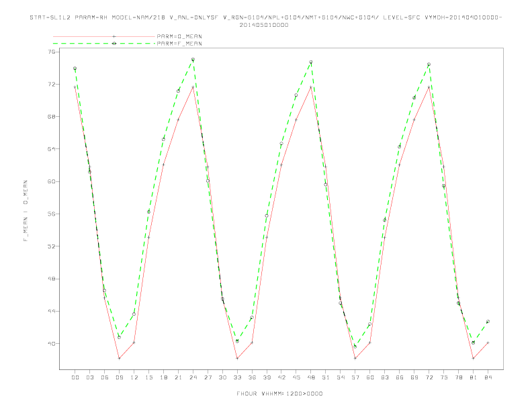Select F_MEAN circle marker at hour 24 peak
This screenshot has width=532, height=411.
click(193, 59)
